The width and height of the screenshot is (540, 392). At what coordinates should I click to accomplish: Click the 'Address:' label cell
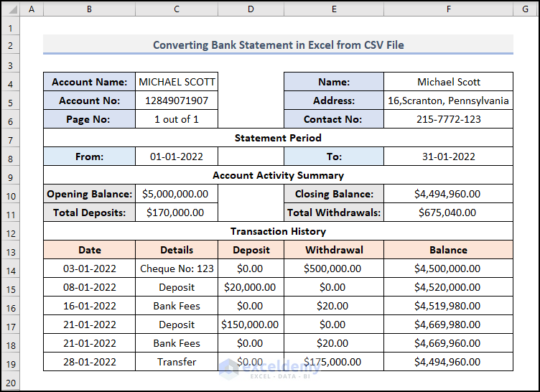click(334, 101)
